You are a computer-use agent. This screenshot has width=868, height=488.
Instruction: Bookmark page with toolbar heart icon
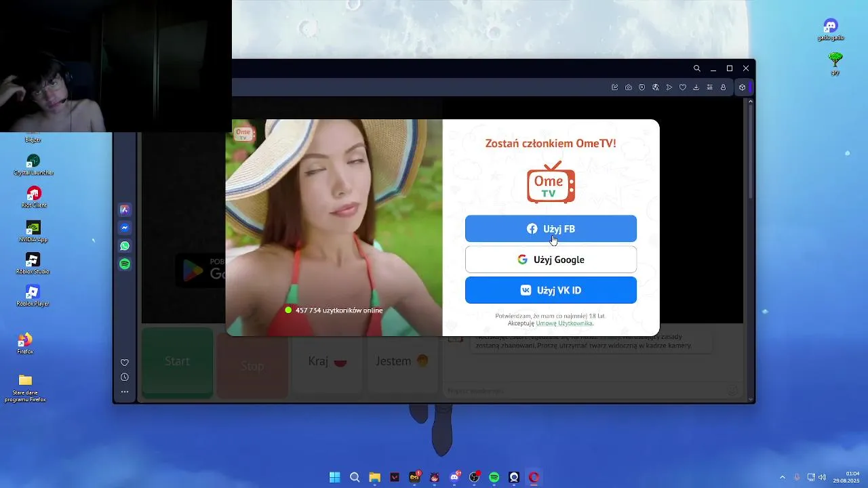(x=683, y=87)
